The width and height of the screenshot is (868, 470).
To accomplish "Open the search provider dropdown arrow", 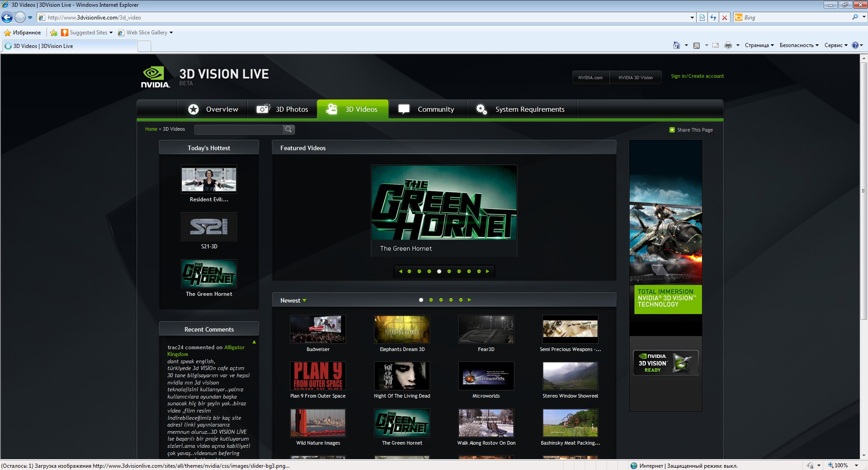I will [863, 17].
